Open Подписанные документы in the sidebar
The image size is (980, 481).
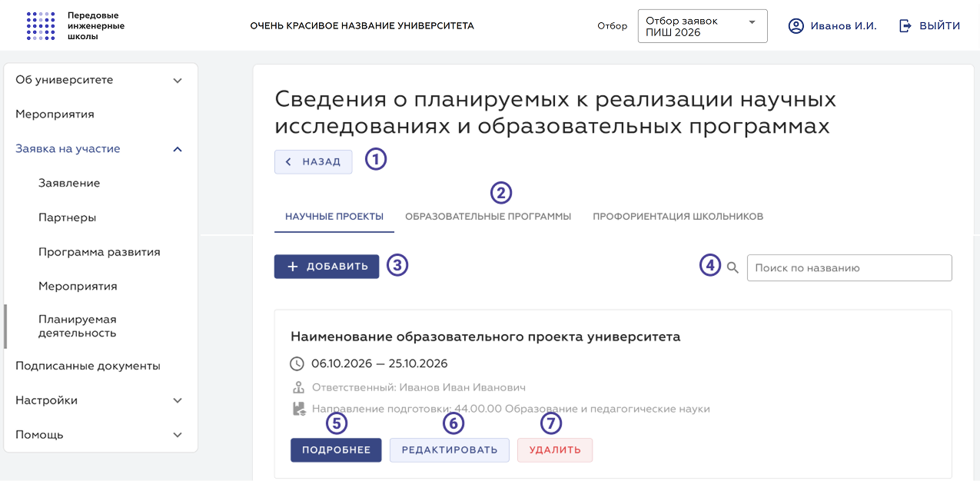pos(88,366)
